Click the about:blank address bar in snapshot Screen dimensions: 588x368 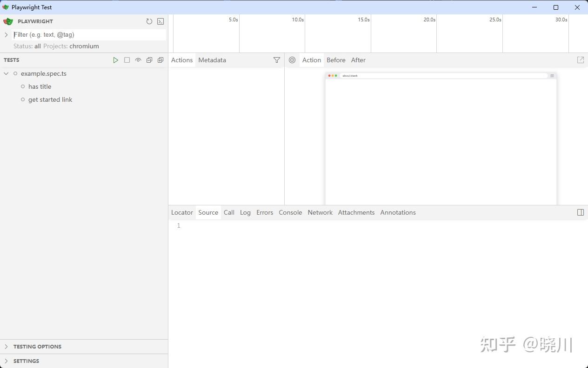443,76
